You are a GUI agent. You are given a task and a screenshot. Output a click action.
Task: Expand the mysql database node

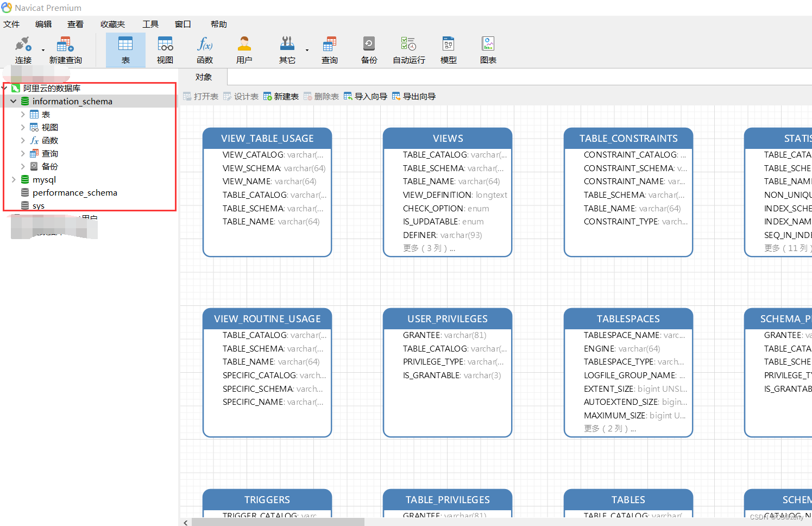[14, 179]
